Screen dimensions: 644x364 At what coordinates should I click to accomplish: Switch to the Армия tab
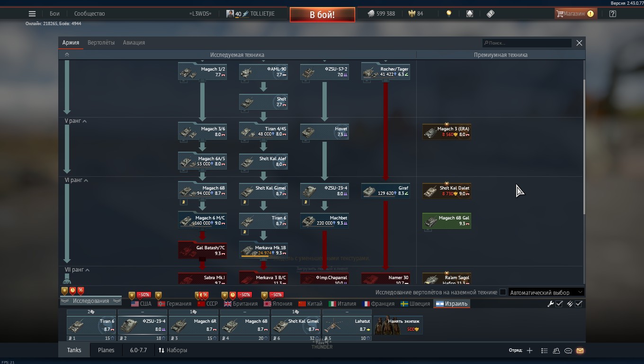click(x=71, y=43)
